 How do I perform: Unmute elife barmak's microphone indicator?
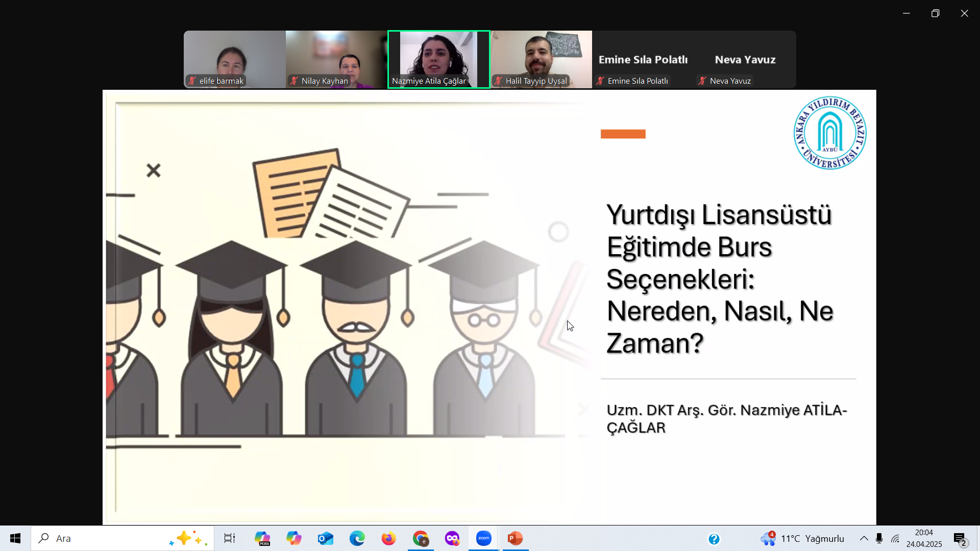191,81
